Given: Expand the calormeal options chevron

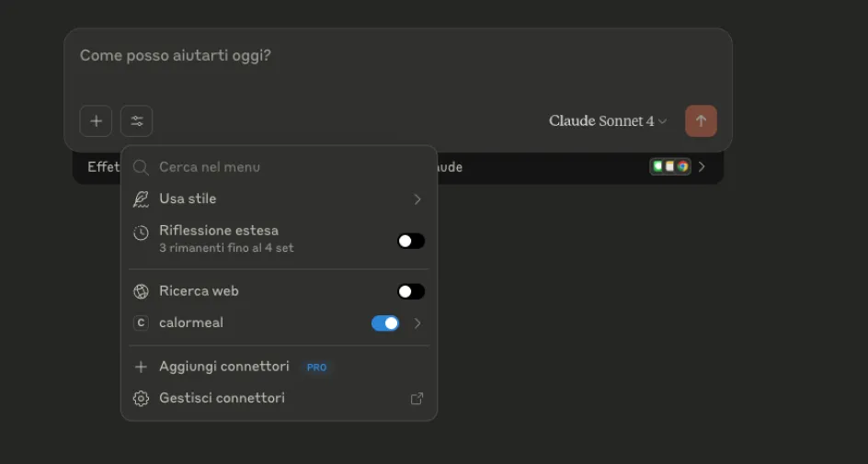Looking at the screenshot, I should click(x=417, y=323).
